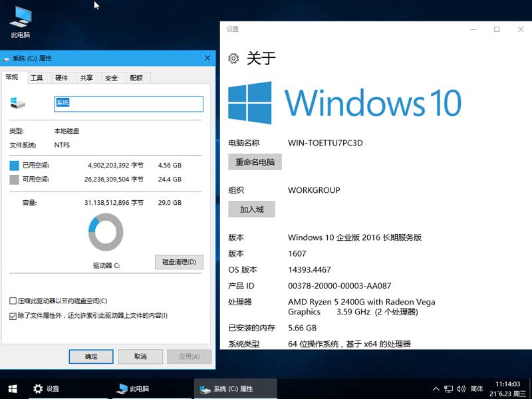
Task: Expand hidden tray icons chevron
Action: [436, 389]
